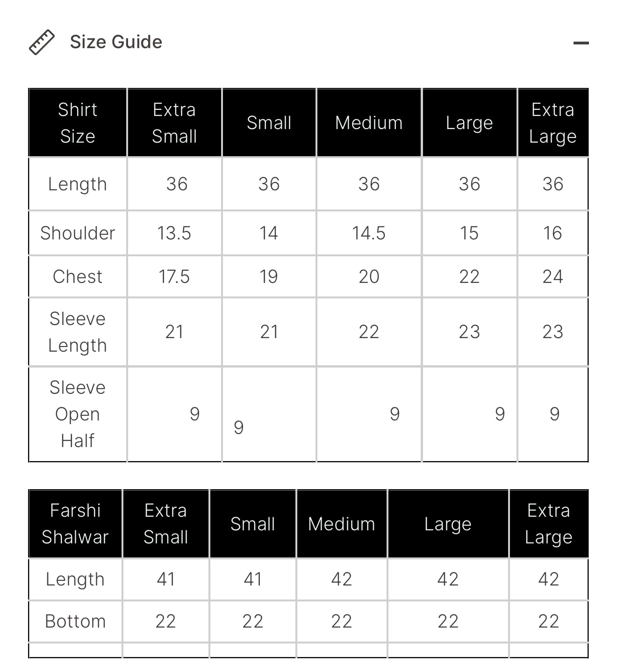
Task: Click the Shoulder row label
Action: 78,233
